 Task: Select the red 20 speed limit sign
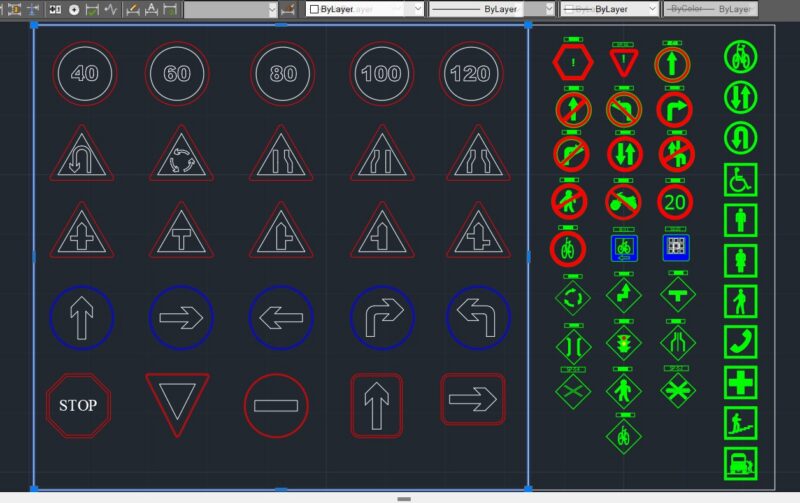pos(675,203)
